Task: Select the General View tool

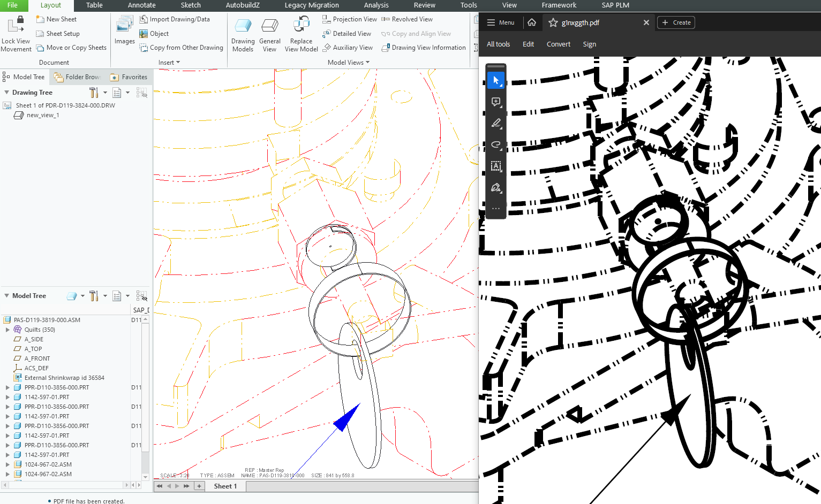Action: [270, 33]
